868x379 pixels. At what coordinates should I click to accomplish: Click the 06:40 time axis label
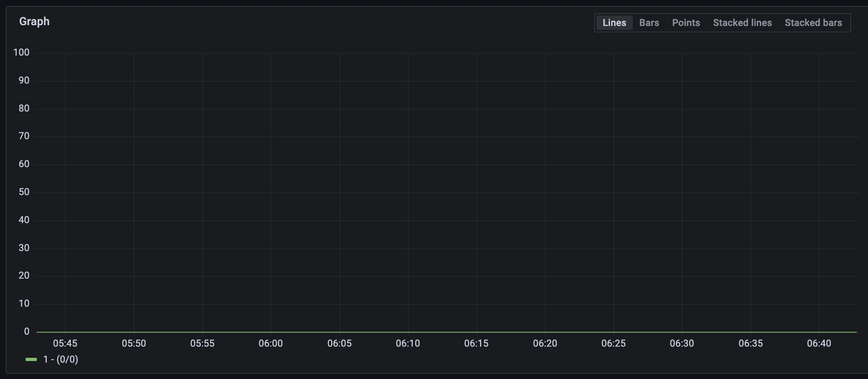pos(820,343)
